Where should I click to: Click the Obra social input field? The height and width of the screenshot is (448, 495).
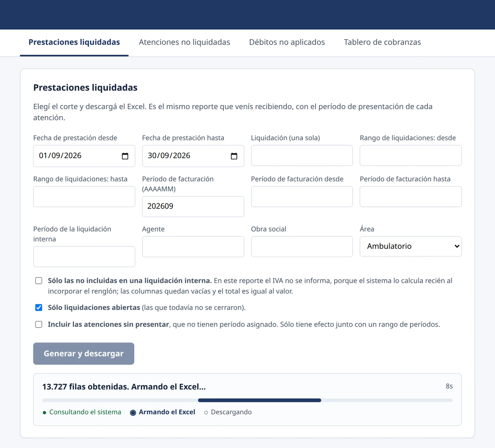302,247
